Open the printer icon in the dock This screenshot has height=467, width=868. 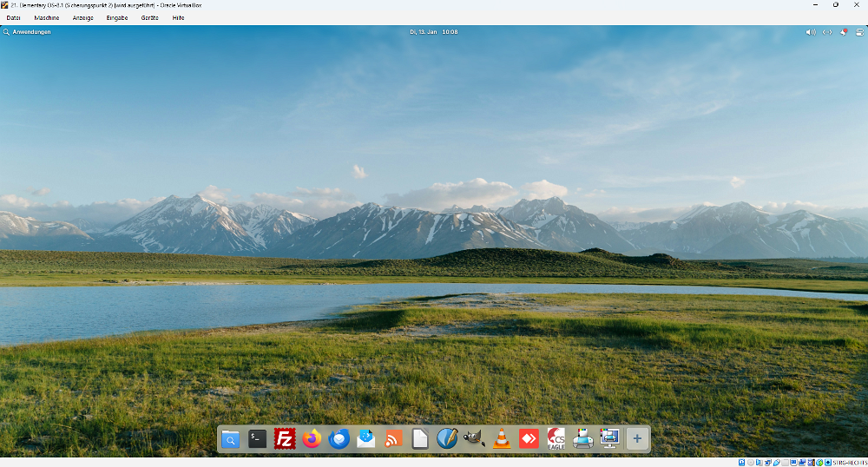coord(582,439)
